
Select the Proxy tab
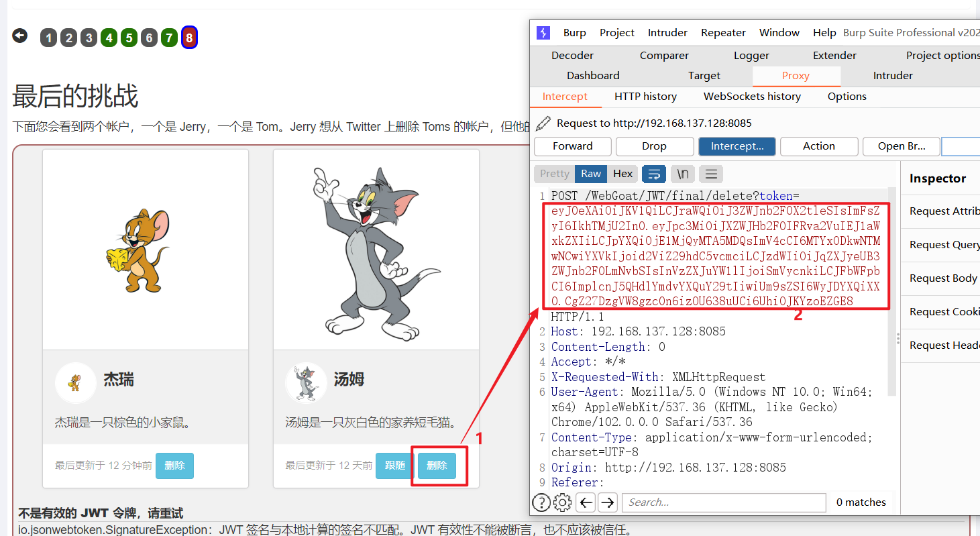click(x=796, y=76)
